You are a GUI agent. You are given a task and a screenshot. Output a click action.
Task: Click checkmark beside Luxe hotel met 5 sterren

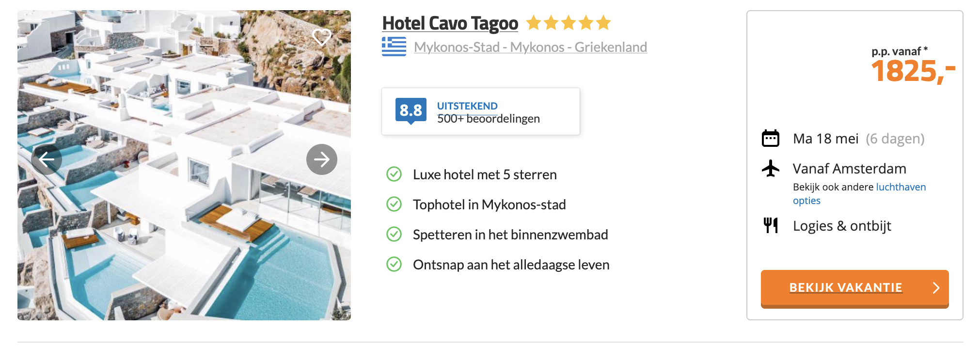point(394,174)
